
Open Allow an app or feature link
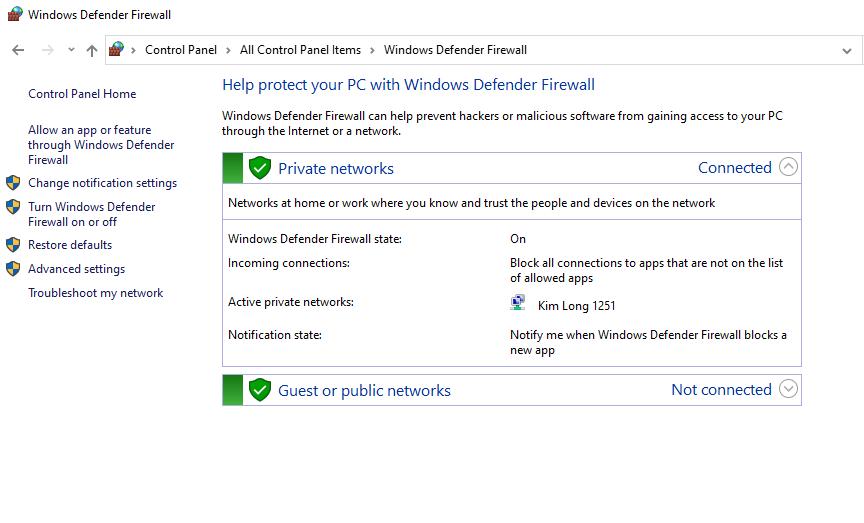point(101,144)
